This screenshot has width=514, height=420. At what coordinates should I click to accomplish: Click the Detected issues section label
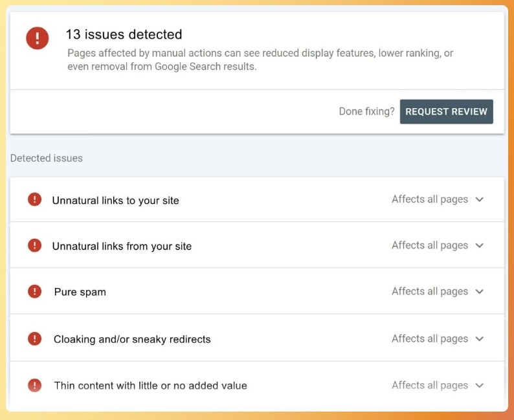point(47,158)
